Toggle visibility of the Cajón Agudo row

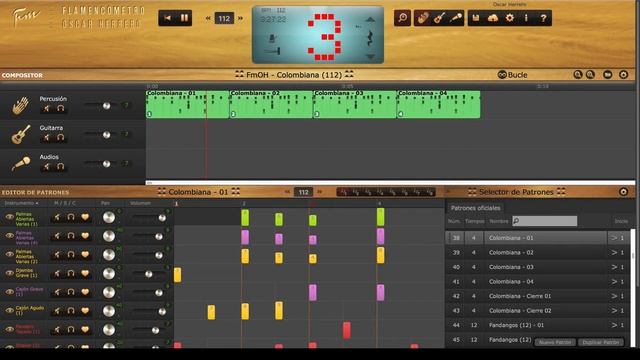(9, 311)
